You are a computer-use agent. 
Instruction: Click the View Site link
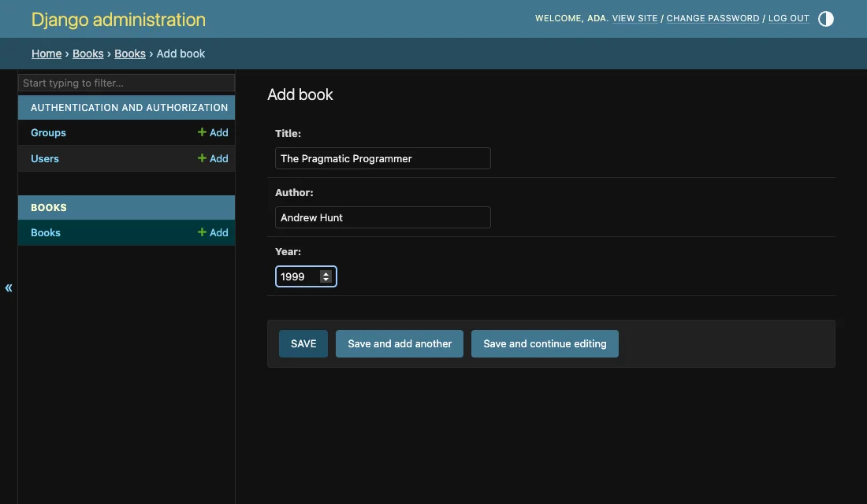click(634, 18)
